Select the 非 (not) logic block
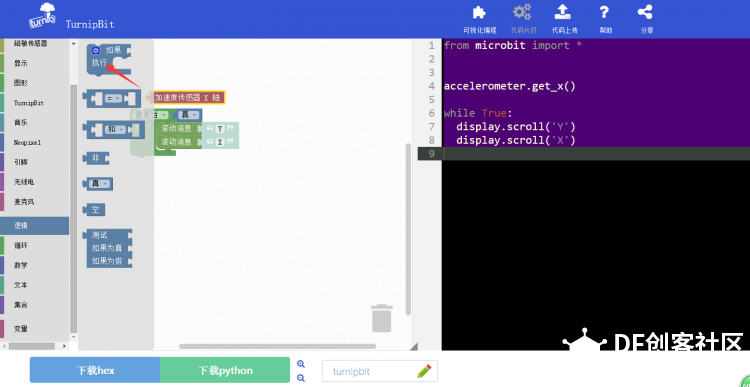Viewport: 750px width, 387px height. (96, 158)
